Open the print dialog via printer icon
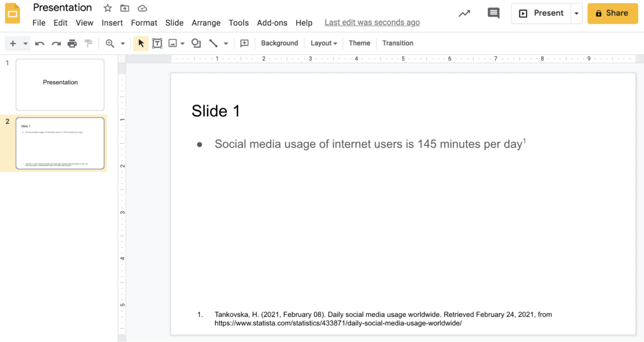The image size is (644, 342). point(72,43)
